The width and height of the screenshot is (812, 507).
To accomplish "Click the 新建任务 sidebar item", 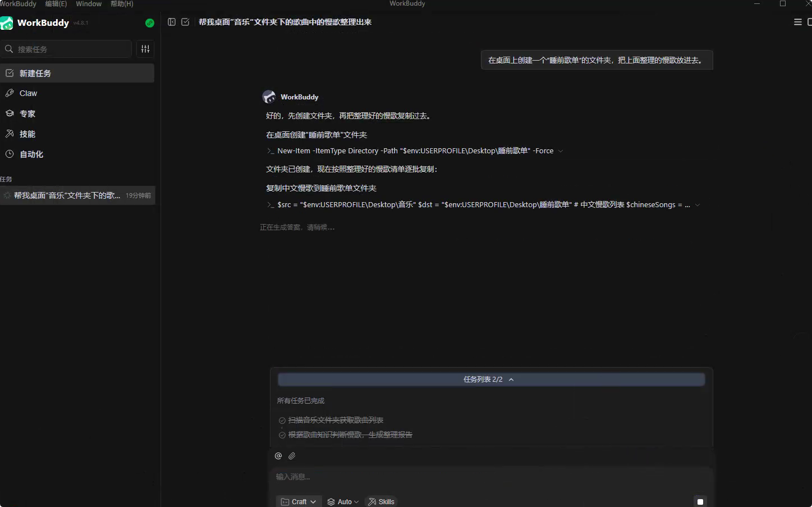I will (77, 73).
